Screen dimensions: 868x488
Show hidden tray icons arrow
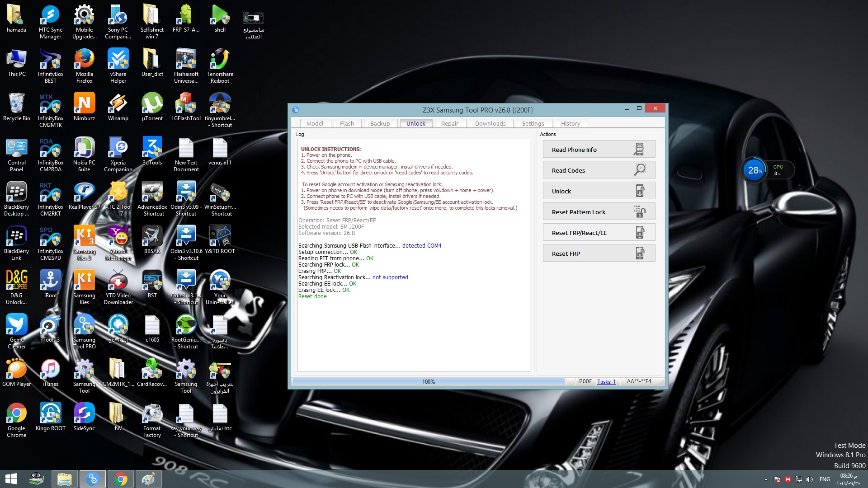[x=766, y=479]
